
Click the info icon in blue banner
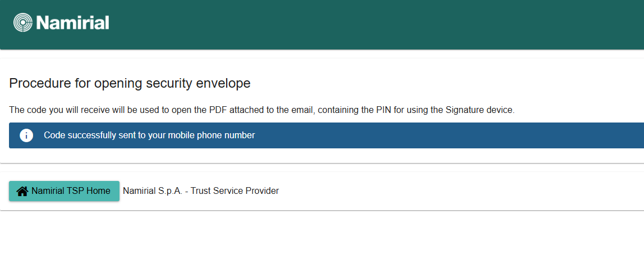tap(26, 135)
